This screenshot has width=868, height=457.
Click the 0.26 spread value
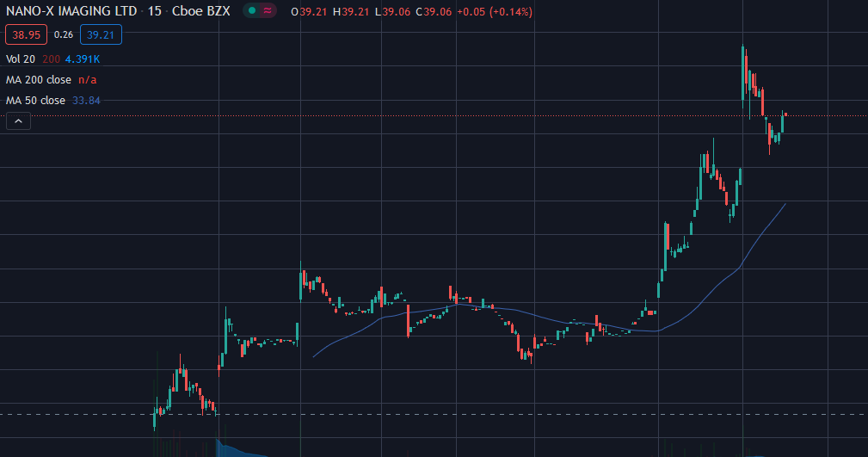tap(63, 34)
